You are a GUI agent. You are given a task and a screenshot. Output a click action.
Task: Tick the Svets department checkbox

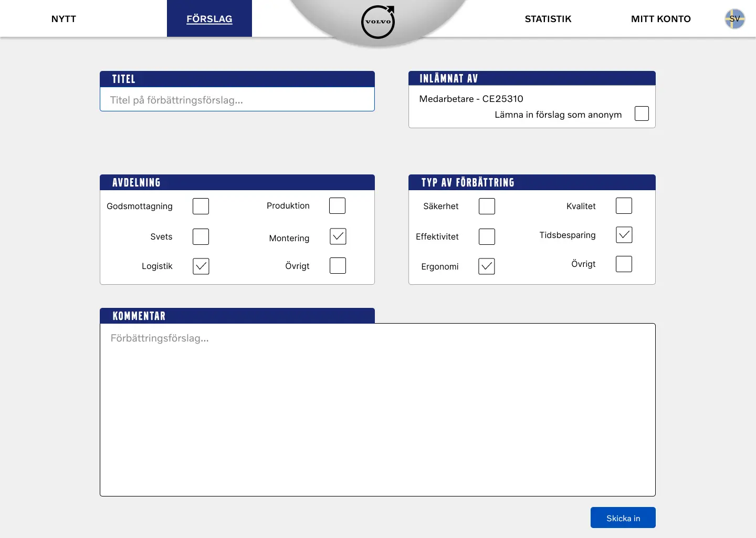click(201, 236)
